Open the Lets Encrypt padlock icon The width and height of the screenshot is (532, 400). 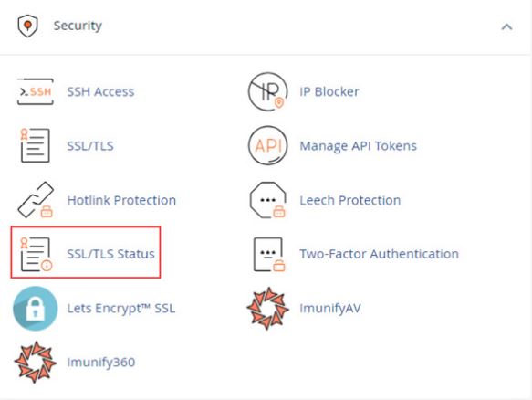click(36, 309)
